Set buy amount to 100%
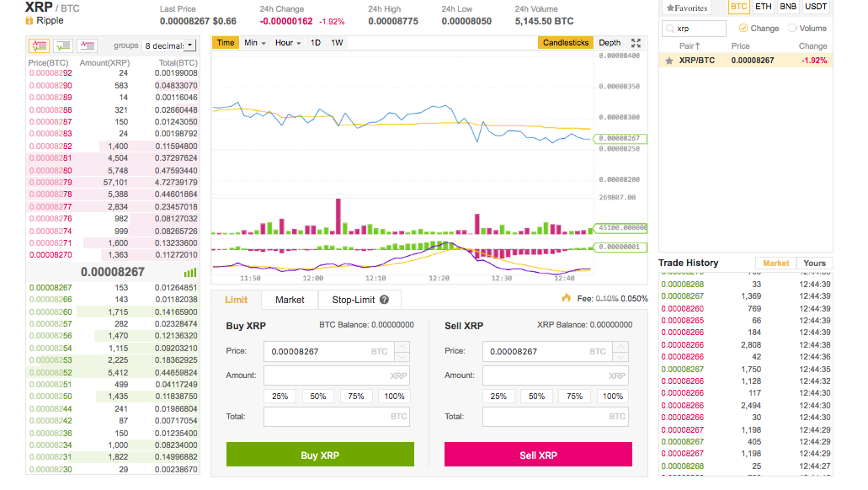868x490 pixels. [x=394, y=396]
